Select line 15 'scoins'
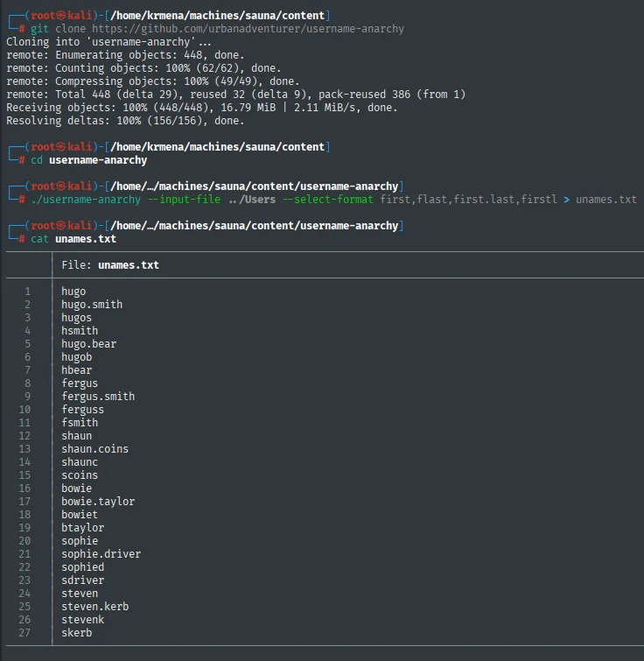Image resolution: width=644 pixels, height=661 pixels. click(80, 475)
